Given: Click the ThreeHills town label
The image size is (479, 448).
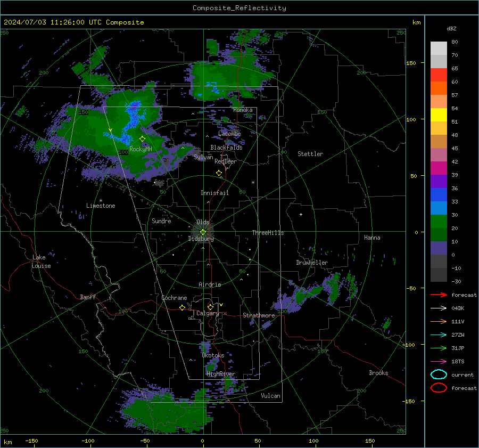Looking at the screenshot, I should click(268, 233).
